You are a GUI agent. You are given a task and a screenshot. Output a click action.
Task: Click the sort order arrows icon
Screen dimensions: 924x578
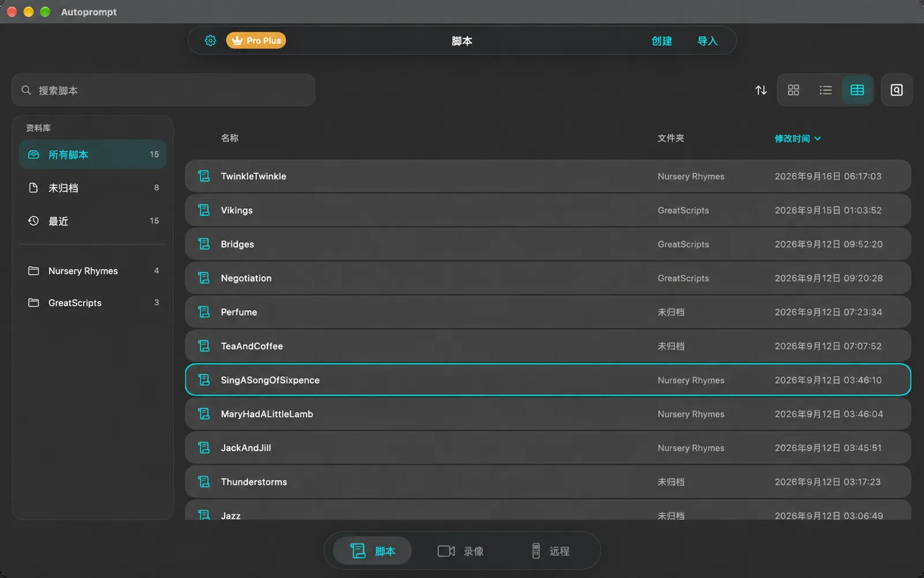(x=761, y=90)
